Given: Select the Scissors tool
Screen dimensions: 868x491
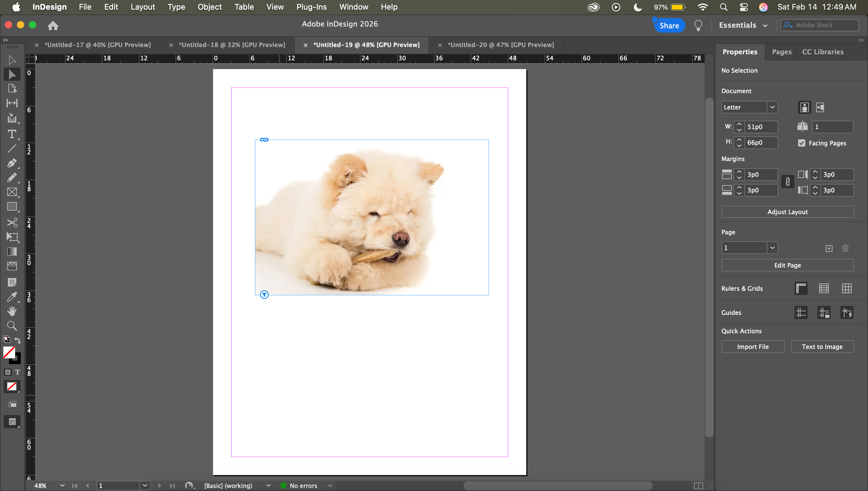Looking at the screenshot, I should [x=12, y=223].
